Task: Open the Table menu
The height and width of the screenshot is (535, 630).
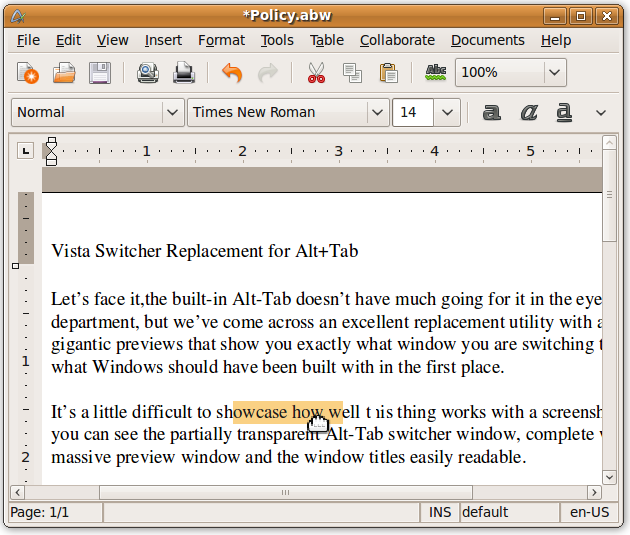Action: [327, 40]
